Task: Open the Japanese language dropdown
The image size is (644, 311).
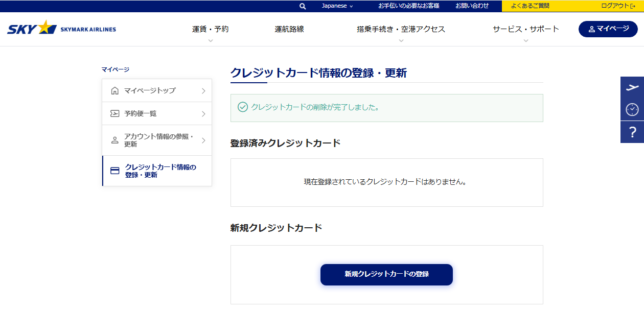Action: click(337, 6)
